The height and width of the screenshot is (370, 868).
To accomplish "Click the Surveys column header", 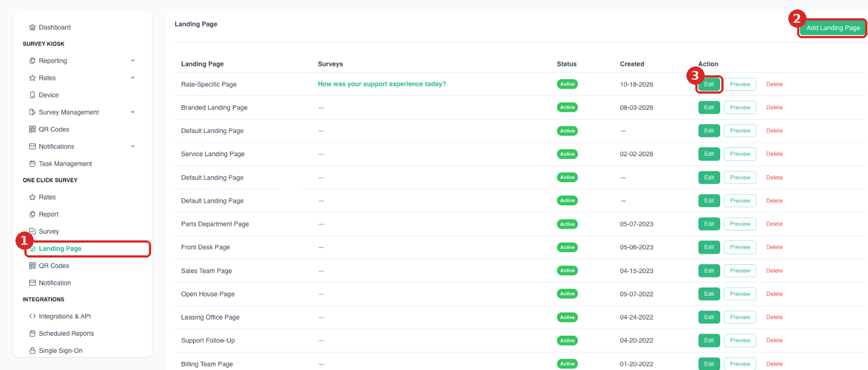I will 330,64.
